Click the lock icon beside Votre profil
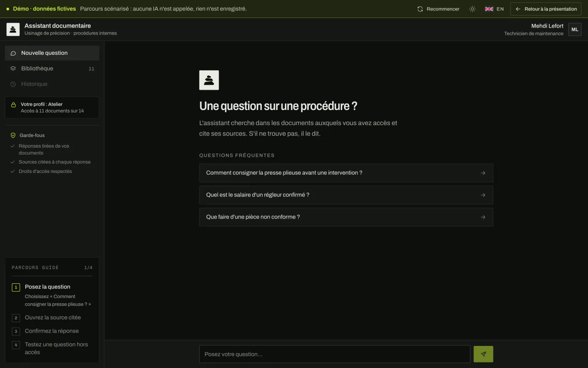Image resolution: width=588 pixels, height=368 pixels. (x=13, y=105)
